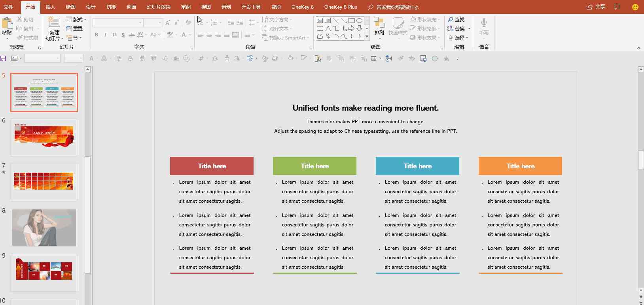
Task: Open the font name combo box
Action: pyautogui.click(x=117, y=23)
